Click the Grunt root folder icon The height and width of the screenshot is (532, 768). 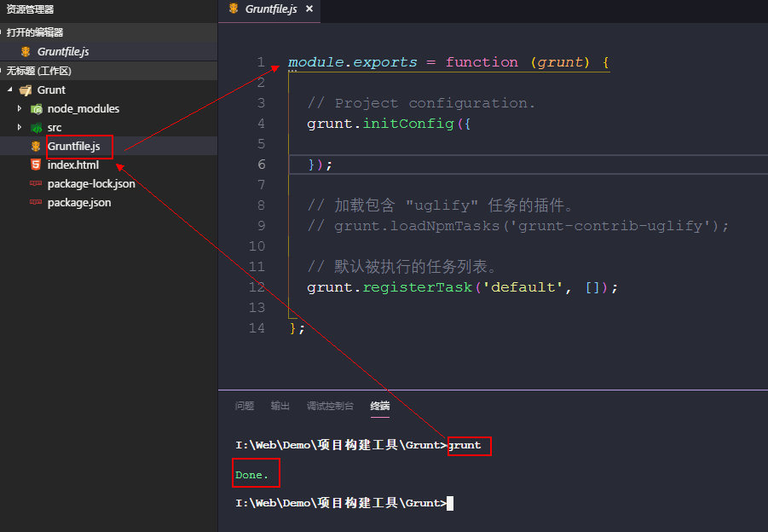click(24, 90)
